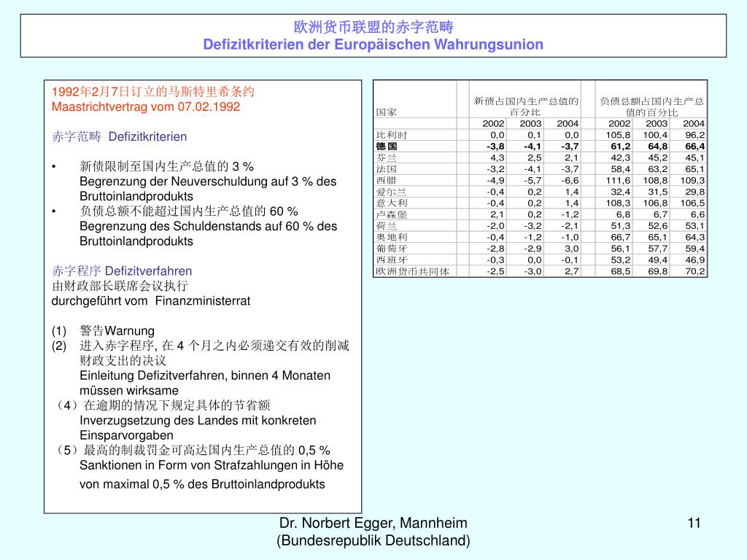Viewport: 747px width, 560px height.
Task: Click table header '负债总额占国内生产总值的百分比'
Action: [x=651, y=106]
